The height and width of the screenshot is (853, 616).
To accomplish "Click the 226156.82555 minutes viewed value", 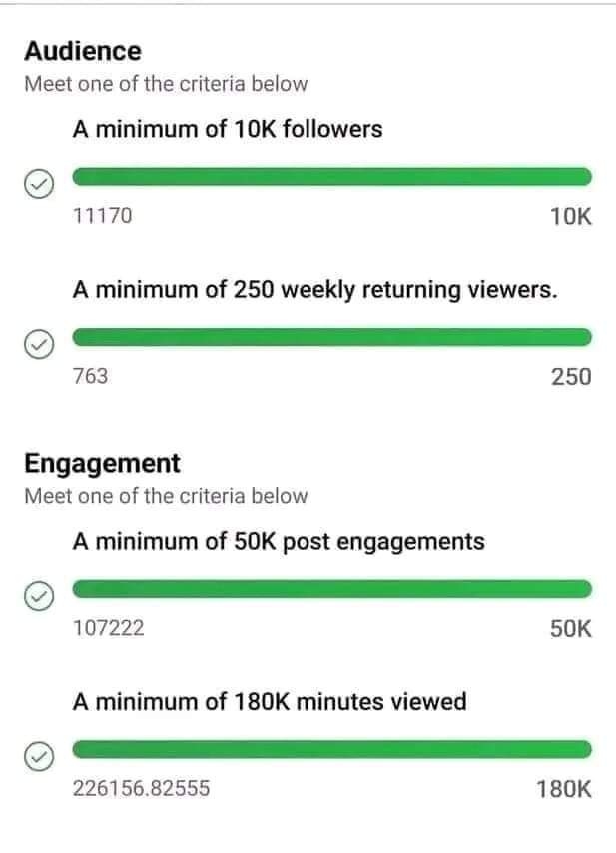I will [x=142, y=788].
